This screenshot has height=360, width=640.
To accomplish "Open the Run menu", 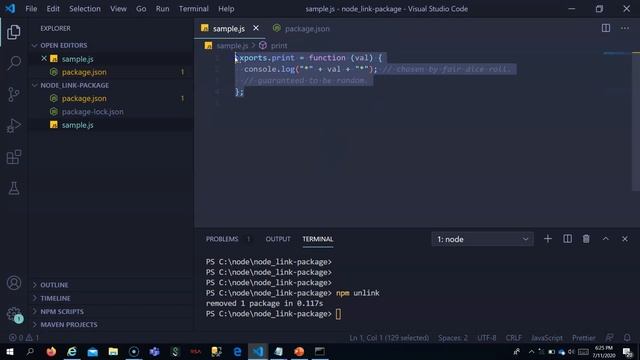I will pos(162,9).
